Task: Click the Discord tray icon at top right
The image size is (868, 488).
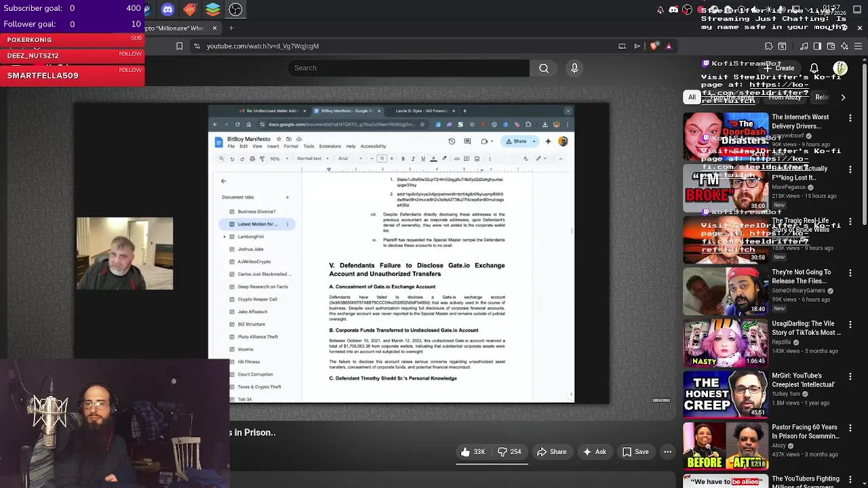Action: (673, 9)
